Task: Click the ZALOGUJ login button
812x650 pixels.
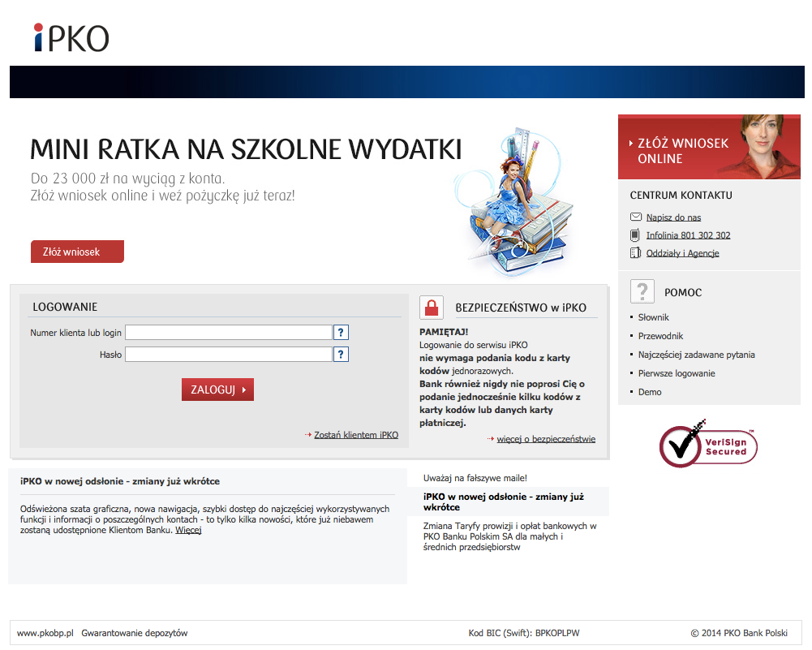Action: point(217,390)
